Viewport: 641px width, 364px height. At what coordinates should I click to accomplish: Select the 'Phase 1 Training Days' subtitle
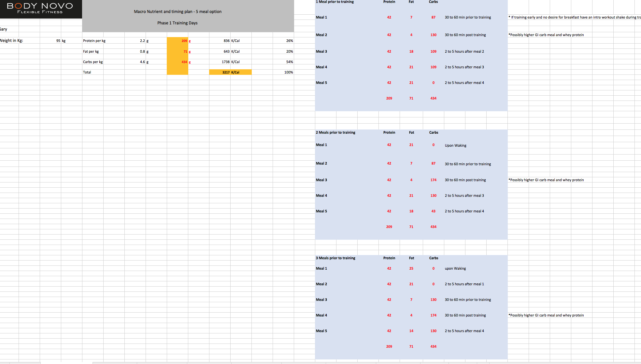[177, 23]
